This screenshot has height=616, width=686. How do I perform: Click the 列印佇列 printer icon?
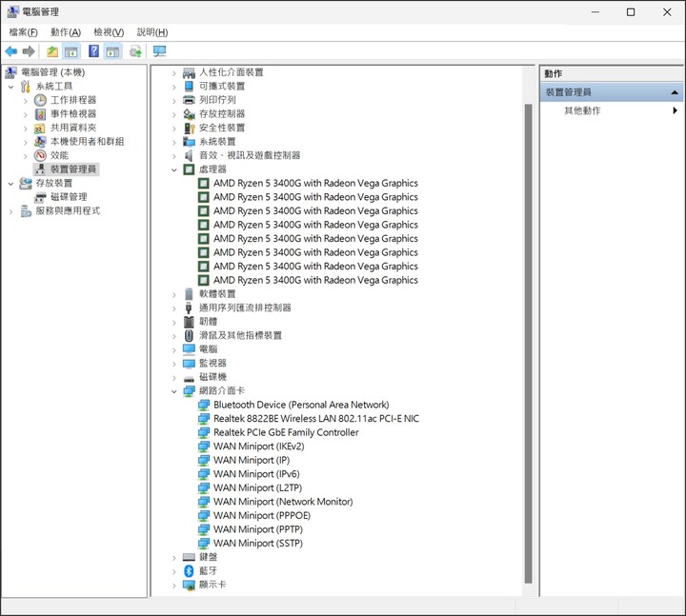[x=189, y=100]
